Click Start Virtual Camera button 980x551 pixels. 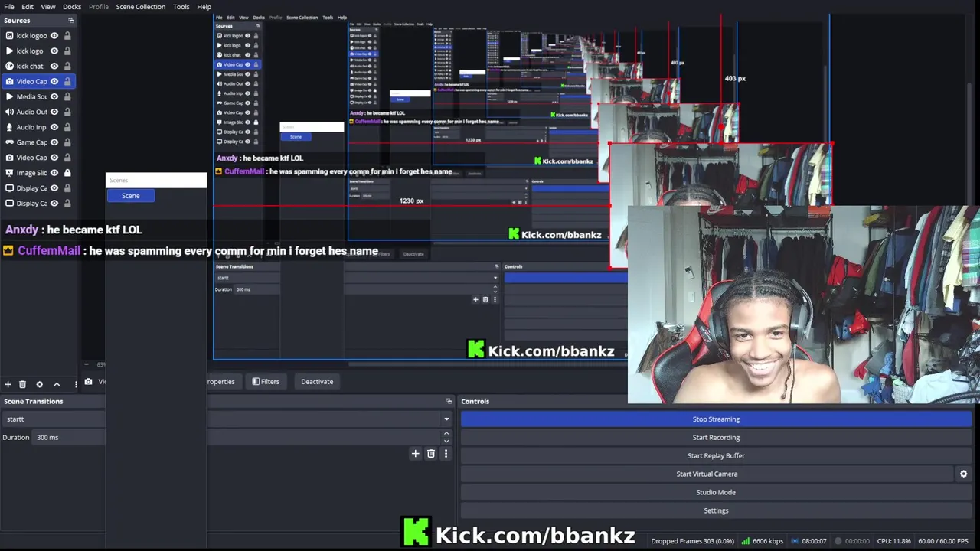tap(707, 474)
